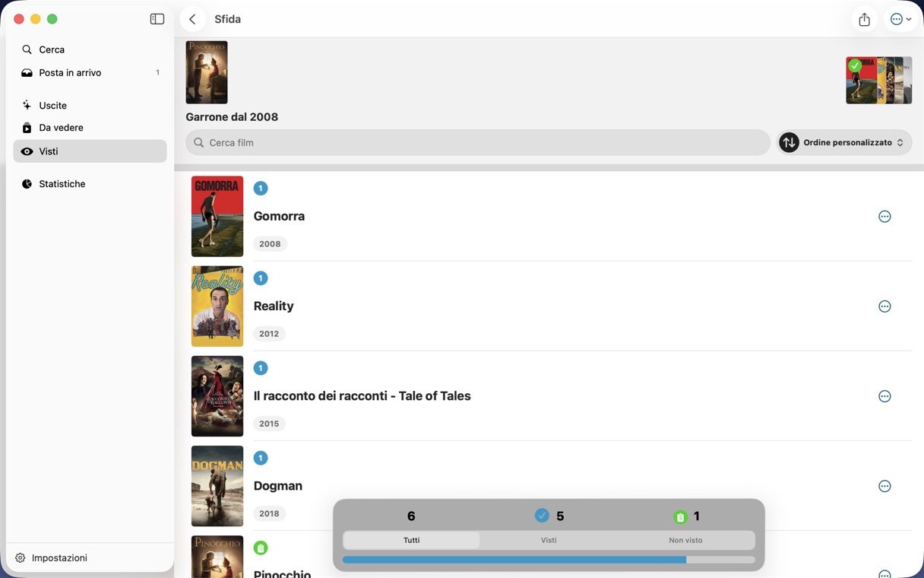
Task: Open the more options for Gomorra
Action: tap(884, 217)
